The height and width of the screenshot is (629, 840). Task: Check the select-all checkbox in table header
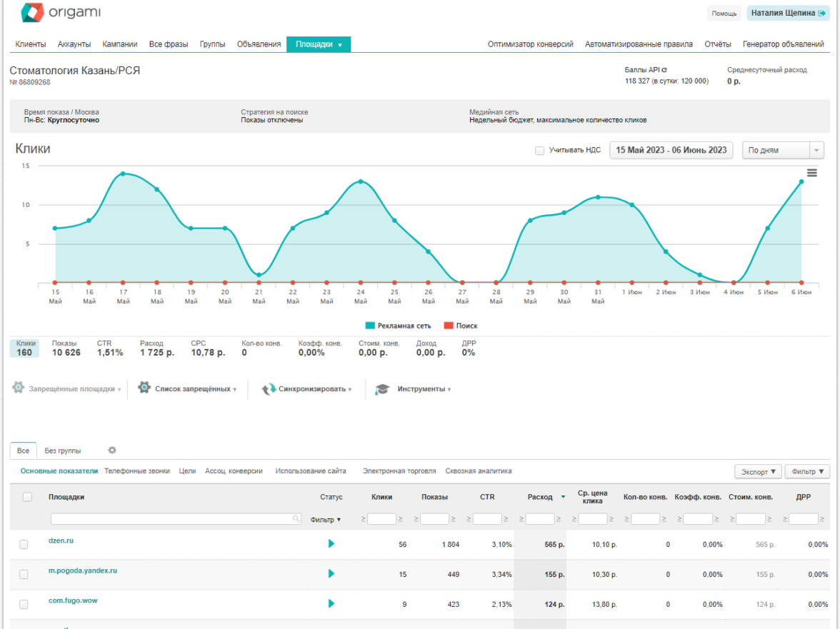pyautogui.click(x=28, y=497)
